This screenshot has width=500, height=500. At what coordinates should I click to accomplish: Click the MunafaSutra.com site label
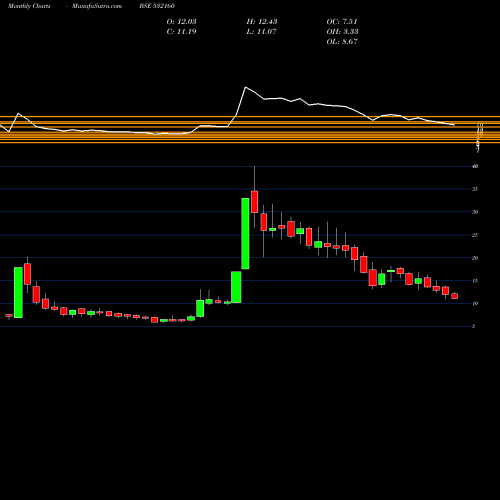(x=97, y=6)
